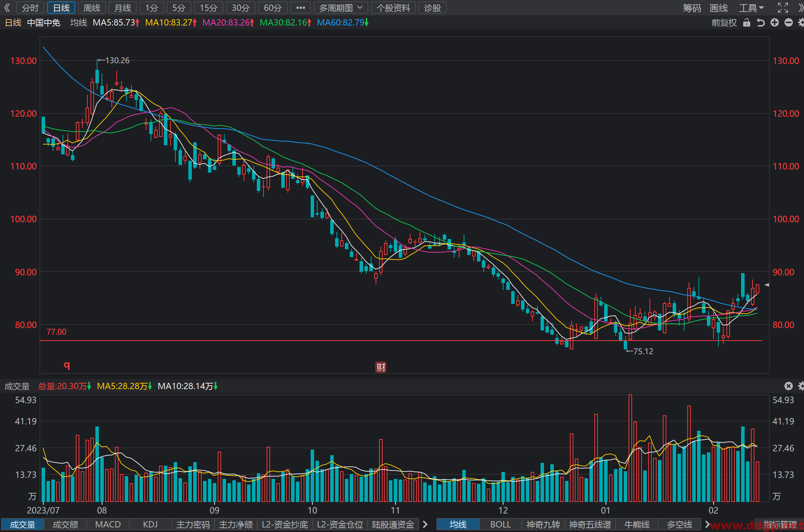804x532 pixels.
Task: Click the undo arrow icon in chart header
Action: pos(761,23)
